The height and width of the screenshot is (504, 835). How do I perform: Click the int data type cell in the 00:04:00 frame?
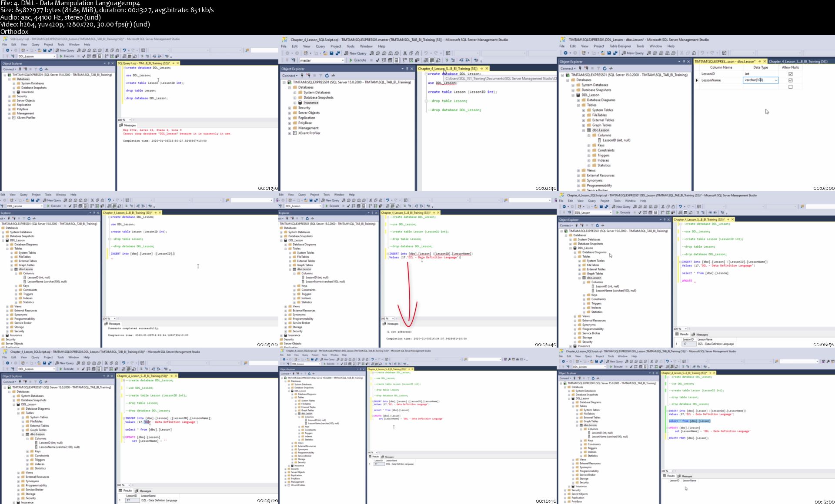point(761,74)
